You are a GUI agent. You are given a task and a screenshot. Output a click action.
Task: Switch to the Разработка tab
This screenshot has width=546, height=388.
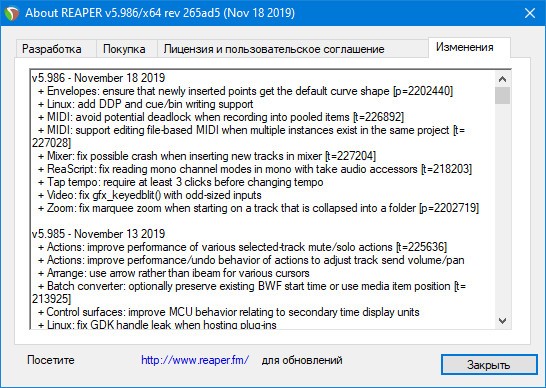click(52, 49)
